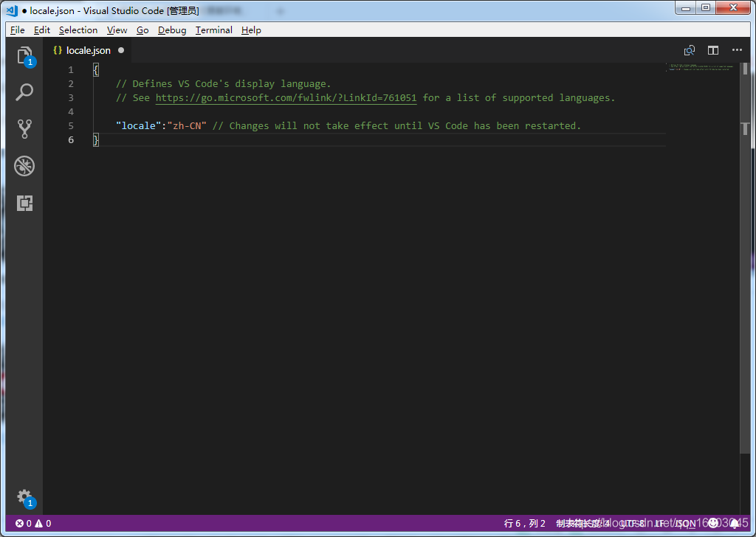Click the comment "Defines VS Code's display language."
Viewport: 756px width, 537px height.
[223, 84]
